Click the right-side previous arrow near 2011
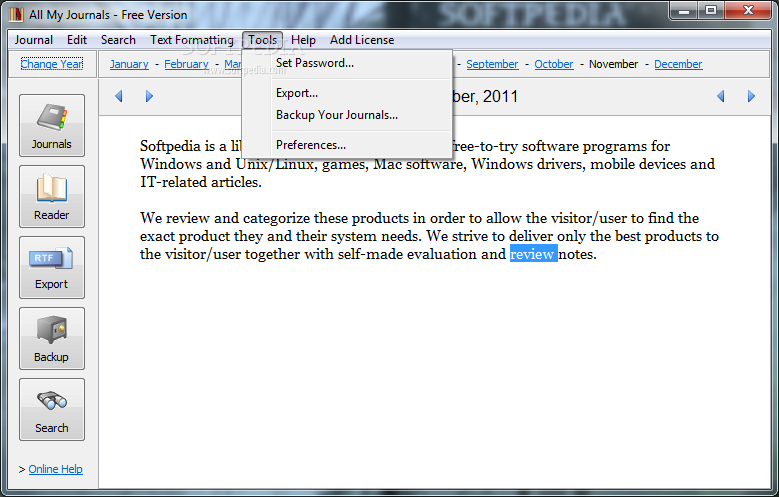 click(720, 96)
